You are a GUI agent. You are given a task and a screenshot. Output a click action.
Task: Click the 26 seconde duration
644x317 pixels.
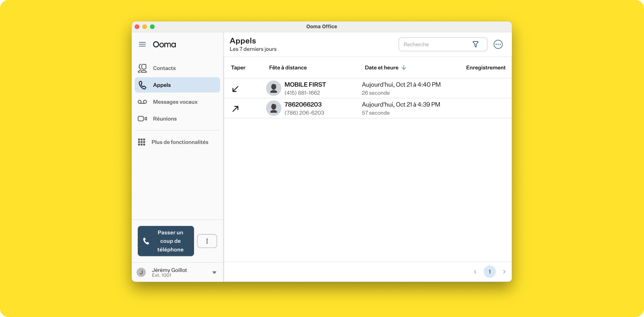pyautogui.click(x=376, y=93)
